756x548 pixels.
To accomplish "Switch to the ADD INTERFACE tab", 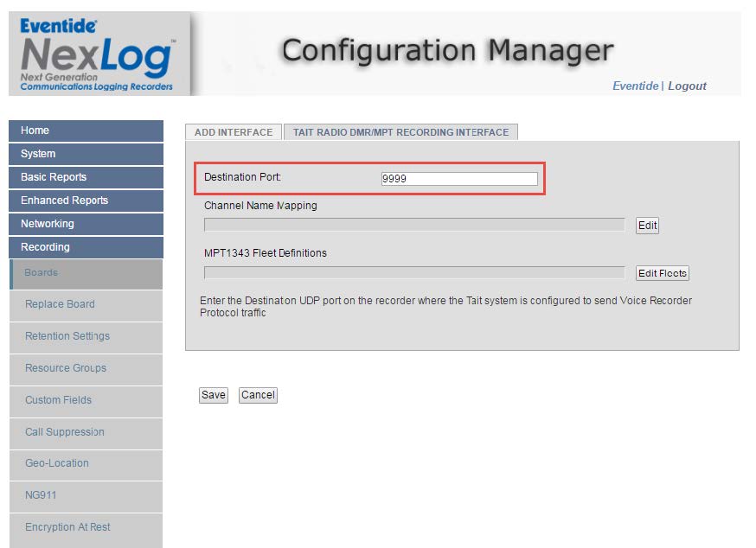I will tap(234, 132).
